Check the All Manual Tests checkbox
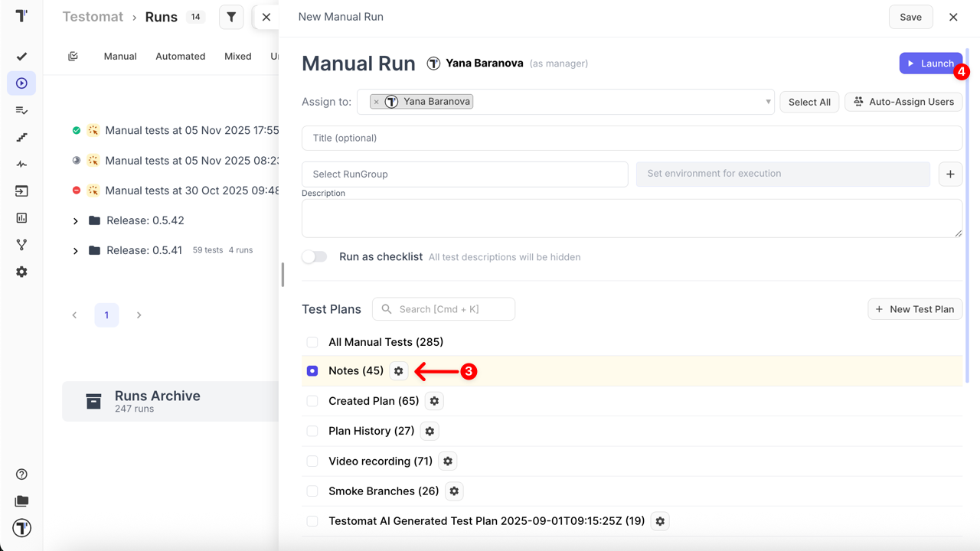The image size is (980, 551). (x=312, y=342)
